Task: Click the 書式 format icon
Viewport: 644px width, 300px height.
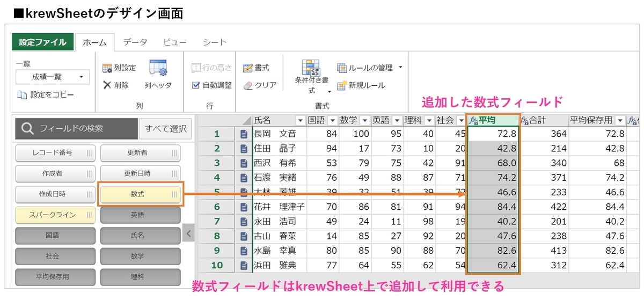Action: (248, 68)
